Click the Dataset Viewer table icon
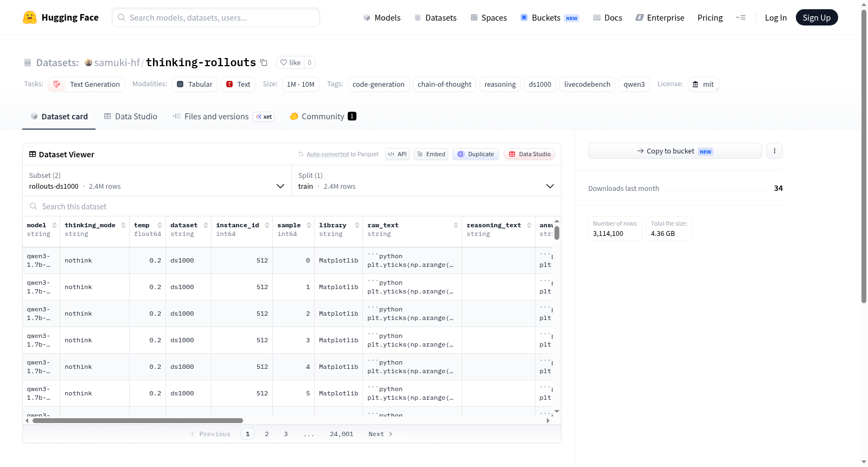868x467 pixels. 33,154
